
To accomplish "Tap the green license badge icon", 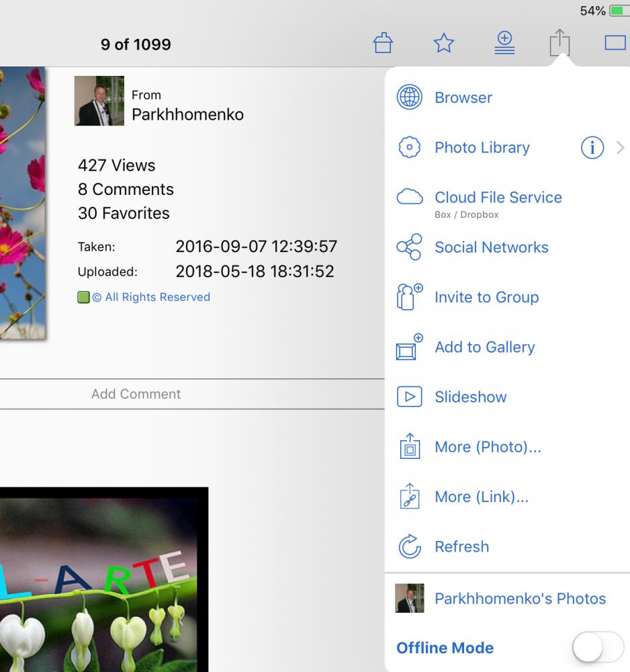I will tap(83, 297).
